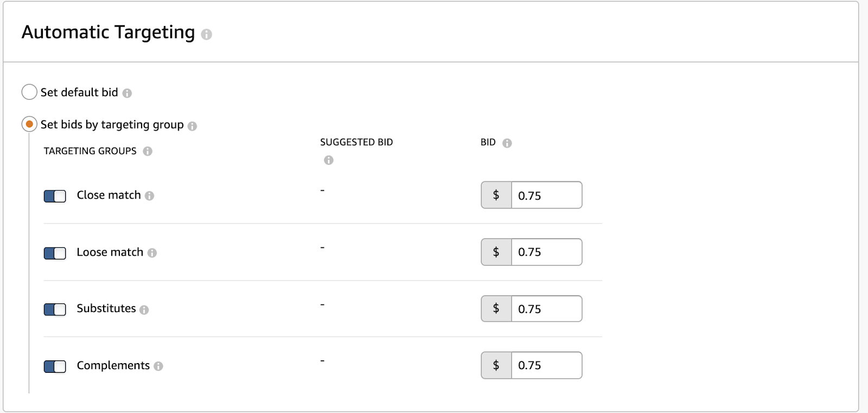Click info icon beside Set default bid
Viewport: 868px width, 413px height.
pos(127,93)
